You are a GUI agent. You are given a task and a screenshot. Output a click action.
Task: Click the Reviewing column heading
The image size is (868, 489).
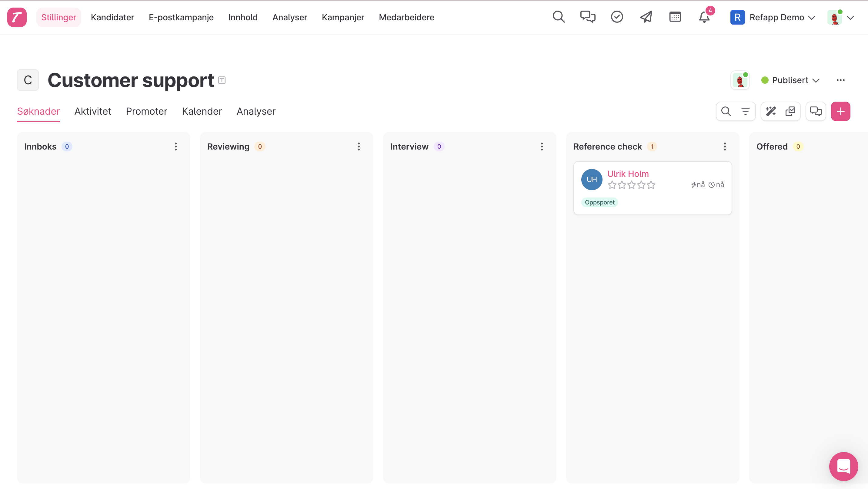[228, 146]
